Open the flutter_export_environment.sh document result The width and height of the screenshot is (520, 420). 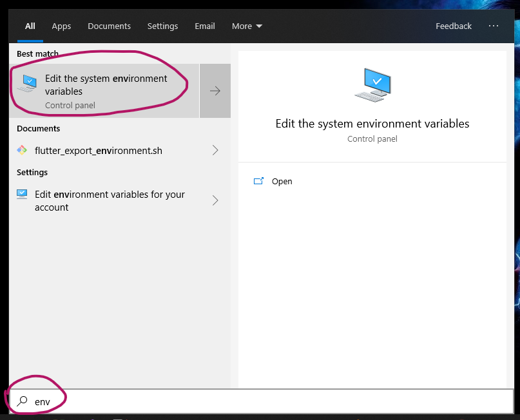click(99, 151)
